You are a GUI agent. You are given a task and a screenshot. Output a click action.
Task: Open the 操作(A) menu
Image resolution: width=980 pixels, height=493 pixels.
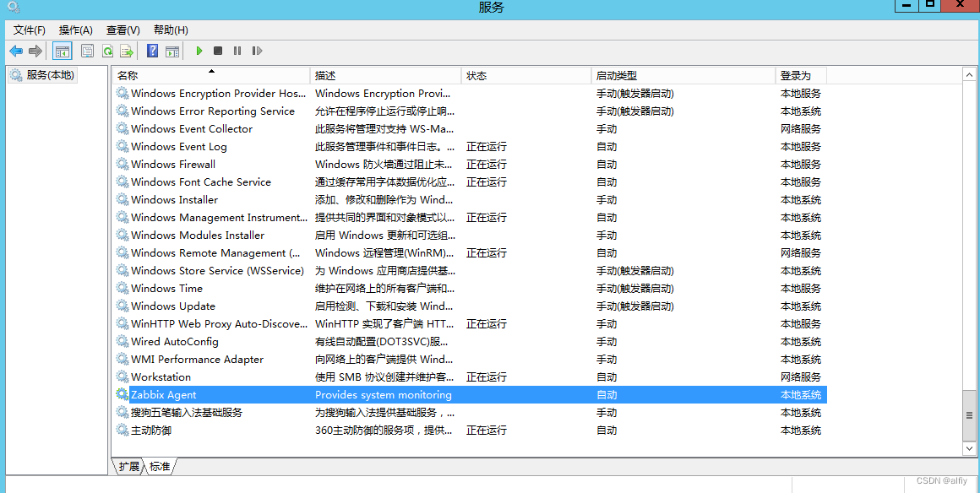pos(76,30)
